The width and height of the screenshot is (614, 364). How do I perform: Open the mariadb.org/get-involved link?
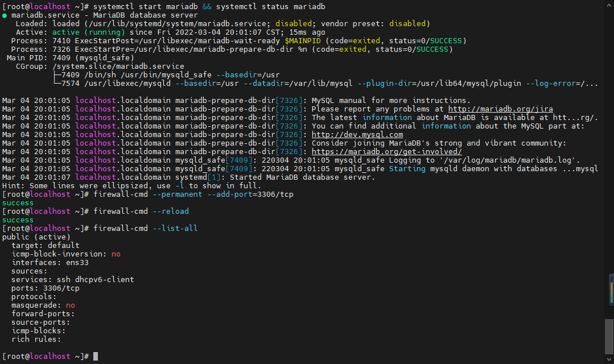pos(386,151)
